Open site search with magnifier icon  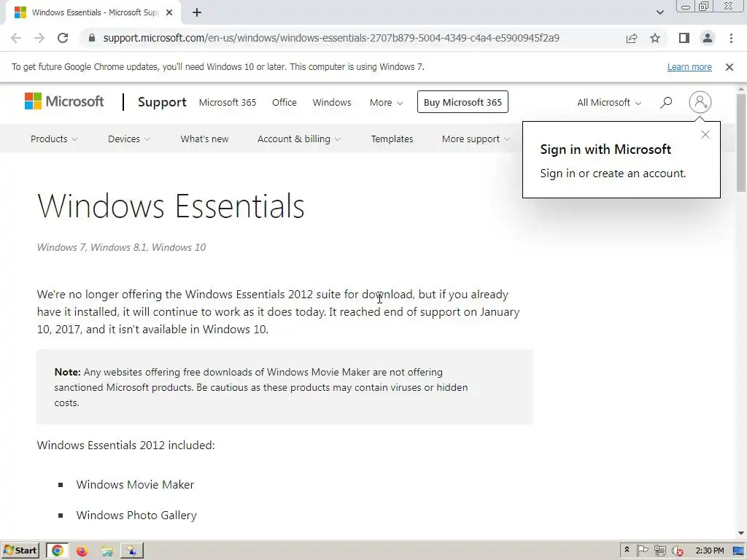666,102
